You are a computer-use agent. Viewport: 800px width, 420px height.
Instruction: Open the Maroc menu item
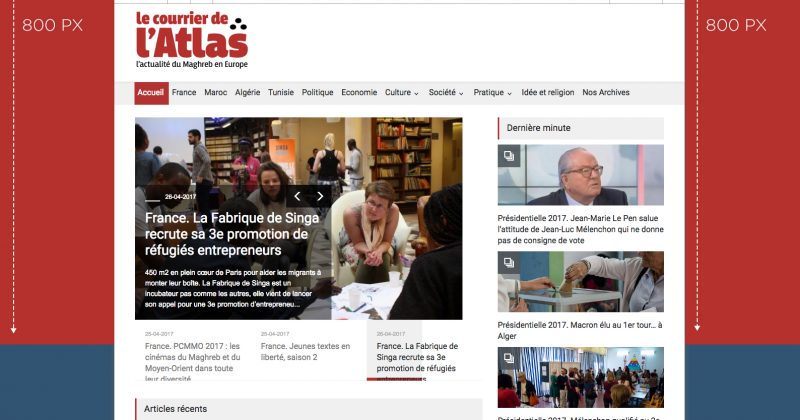point(215,92)
